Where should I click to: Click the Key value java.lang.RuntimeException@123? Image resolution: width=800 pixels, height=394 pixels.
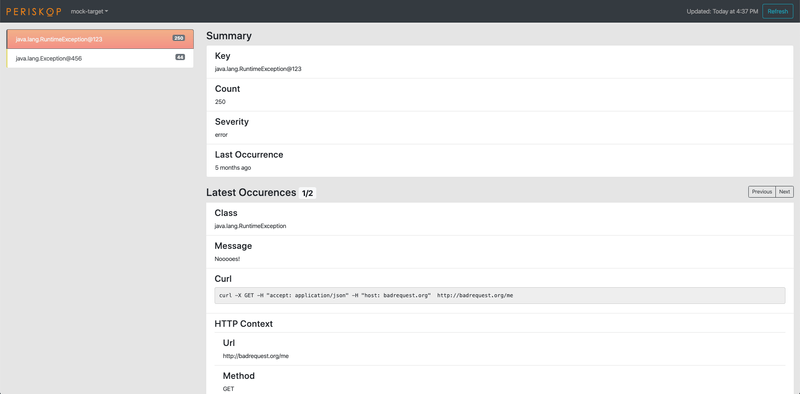click(x=258, y=69)
